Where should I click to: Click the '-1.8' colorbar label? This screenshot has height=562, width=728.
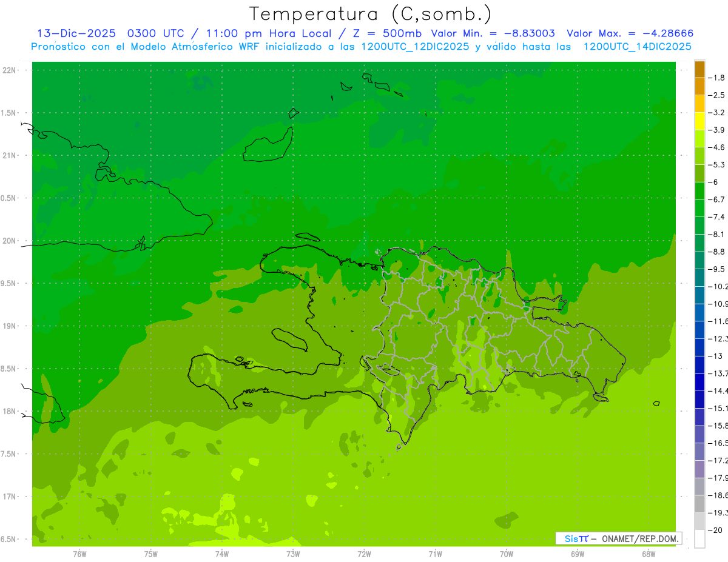[716, 78]
